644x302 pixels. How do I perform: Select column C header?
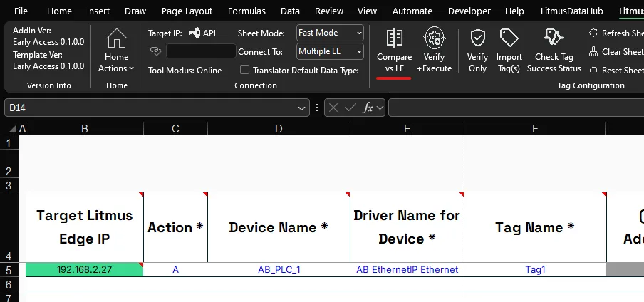[x=175, y=129]
